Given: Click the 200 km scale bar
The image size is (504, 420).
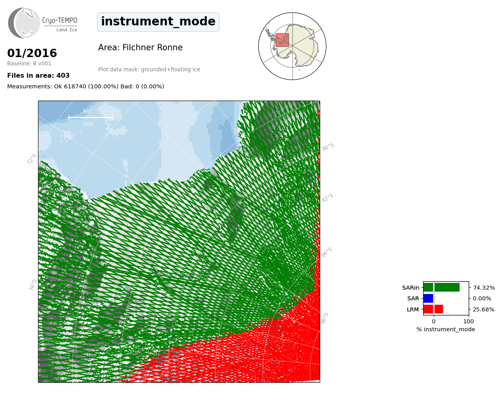Looking at the screenshot, I should coord(90,118).
